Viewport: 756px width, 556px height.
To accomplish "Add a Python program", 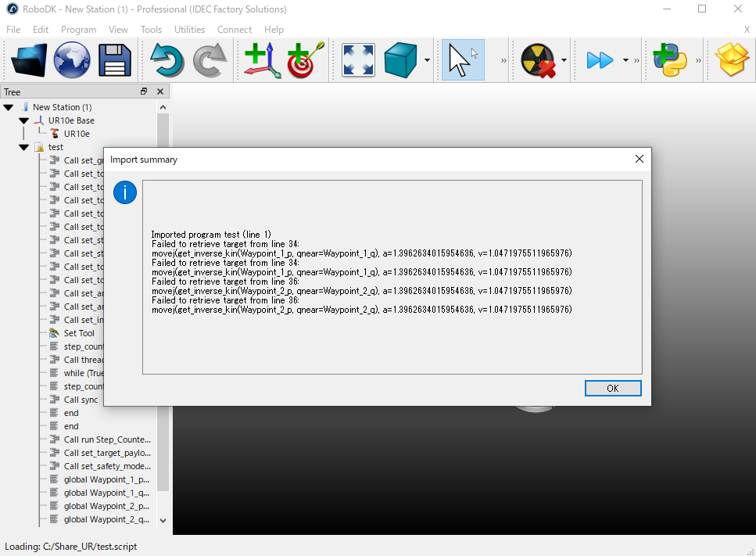I will click(x=670, y=60).
